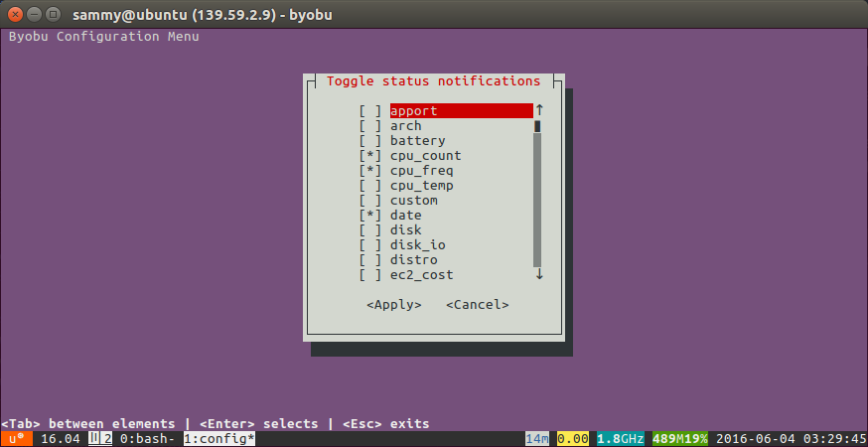
Task: Click the CPU count indicator showing 2
Action: (100, 439)
